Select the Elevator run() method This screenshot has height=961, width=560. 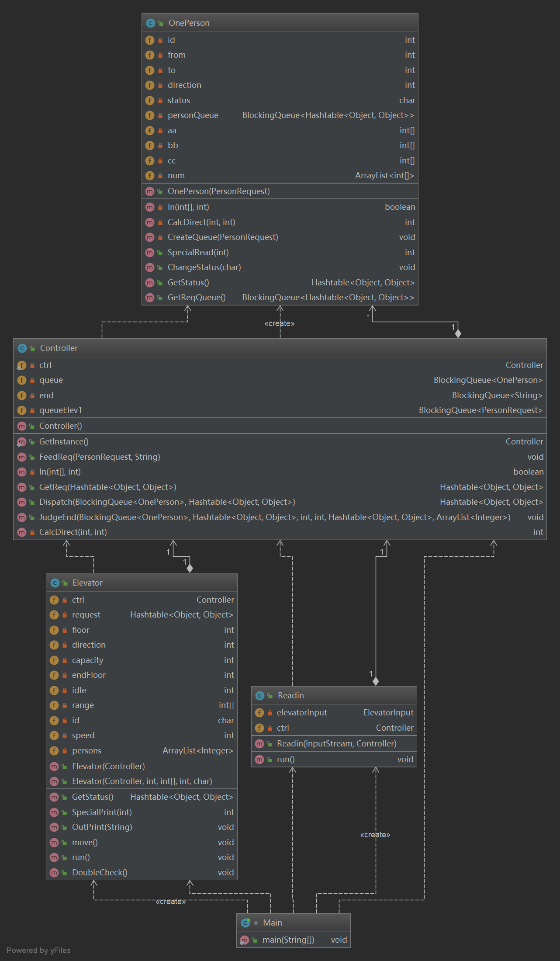[142, 857]
